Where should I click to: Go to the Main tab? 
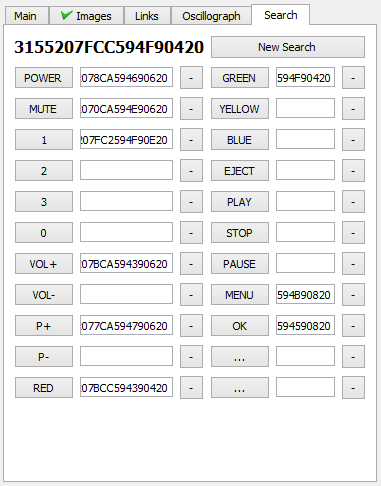[x=26, y=16]
